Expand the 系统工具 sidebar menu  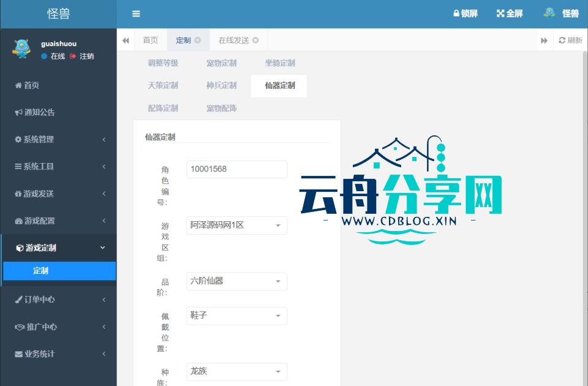(x=58, y=167)
